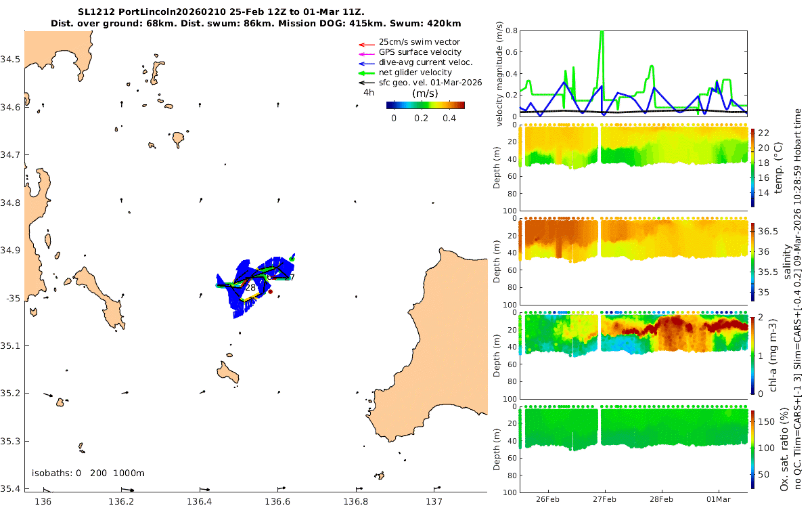The image size is (812, 508).
Task: Click the red glider position dot on map
Action: click(x=270, y=291)
